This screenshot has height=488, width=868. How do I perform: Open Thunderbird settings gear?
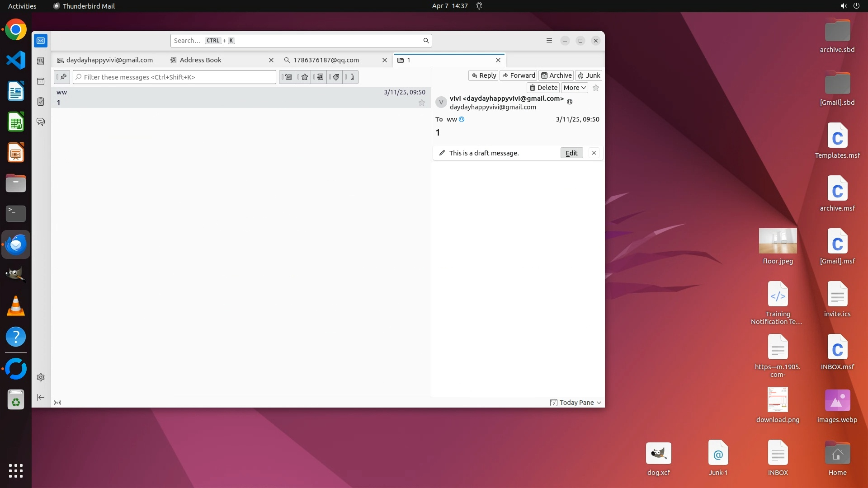point(41,377)
